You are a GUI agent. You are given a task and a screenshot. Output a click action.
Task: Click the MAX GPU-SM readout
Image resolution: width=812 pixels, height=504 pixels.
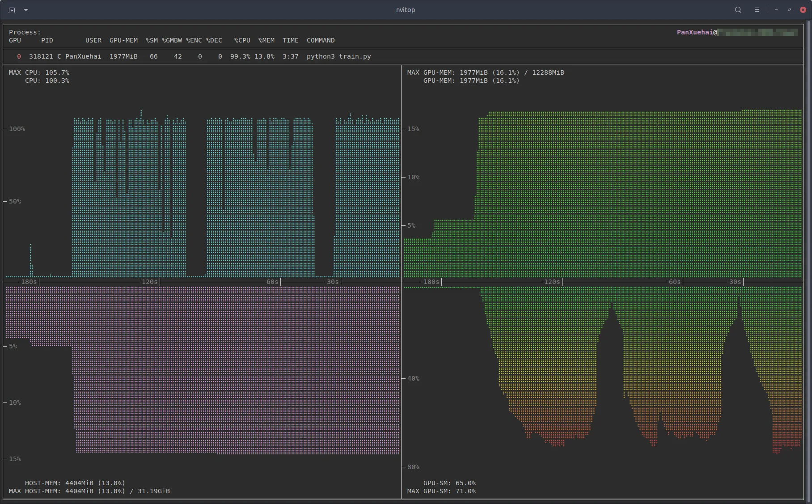click(441, 491)
